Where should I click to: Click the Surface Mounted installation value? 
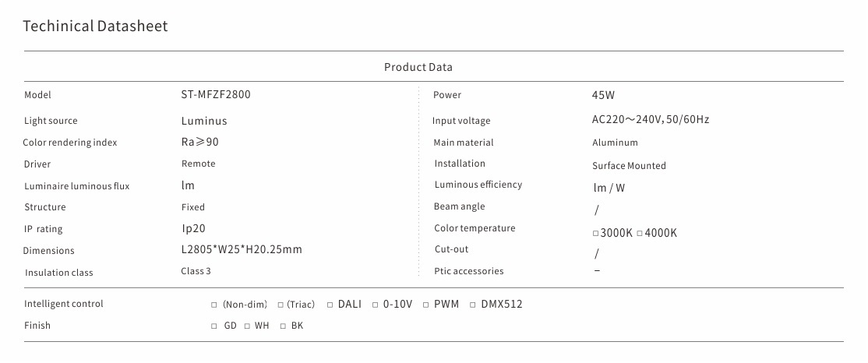coord(629,166)
